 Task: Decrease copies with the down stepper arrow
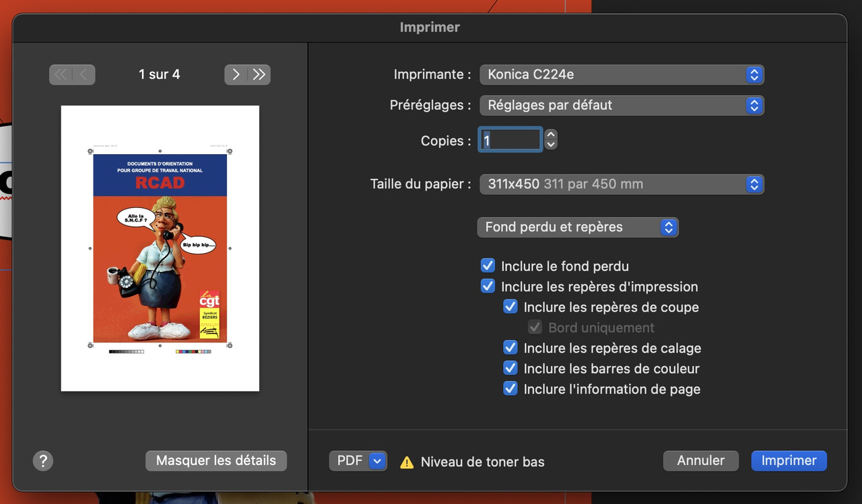click(551, 143)
